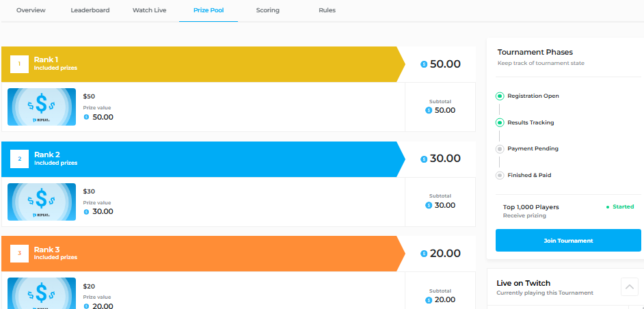Expand the orange Rank 3 prize banner

pos(203,254)
